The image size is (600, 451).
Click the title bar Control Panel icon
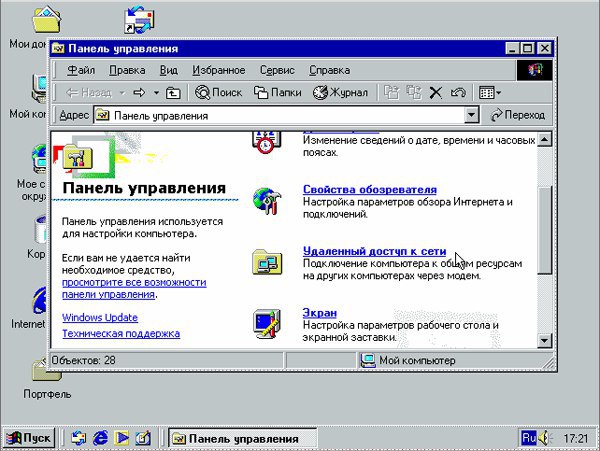[x=58, y=49]
